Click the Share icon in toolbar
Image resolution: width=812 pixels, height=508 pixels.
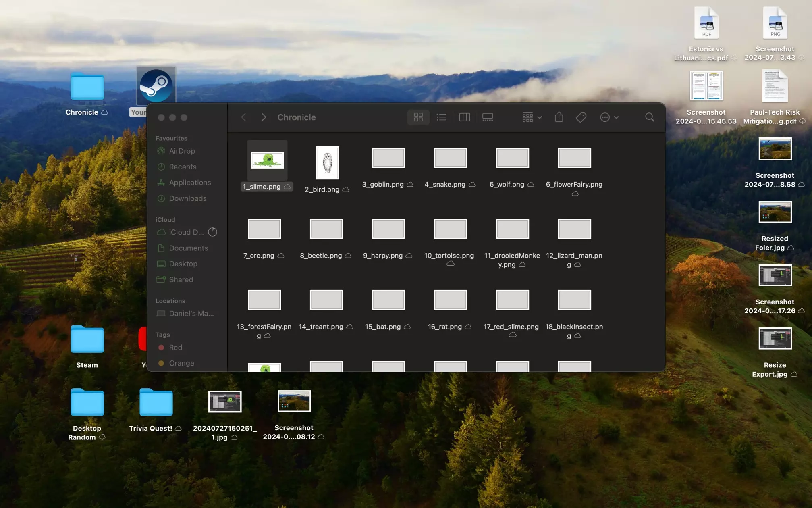click(559, 117)
